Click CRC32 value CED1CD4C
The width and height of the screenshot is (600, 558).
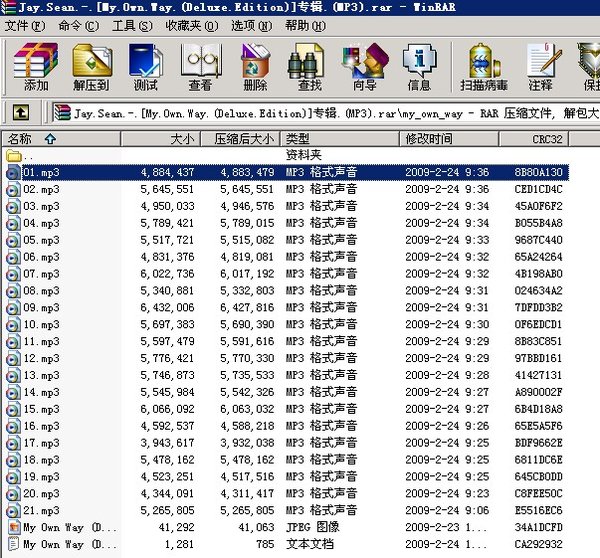[538, 189]
